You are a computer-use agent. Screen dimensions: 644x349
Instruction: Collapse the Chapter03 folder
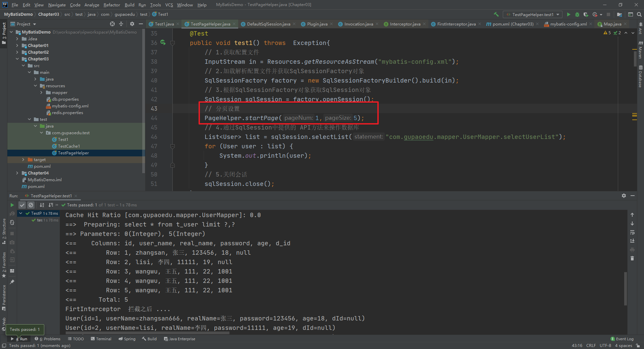click(17, 59)
